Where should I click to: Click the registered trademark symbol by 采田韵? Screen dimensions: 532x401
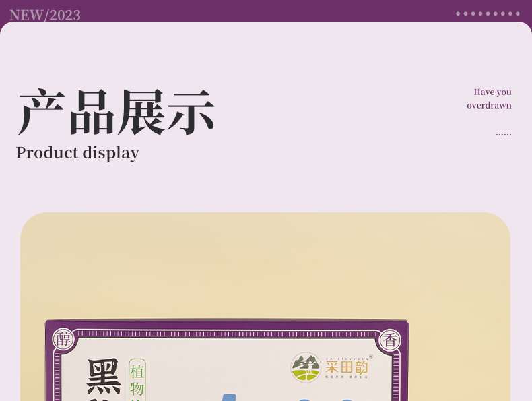coord(371,357)
